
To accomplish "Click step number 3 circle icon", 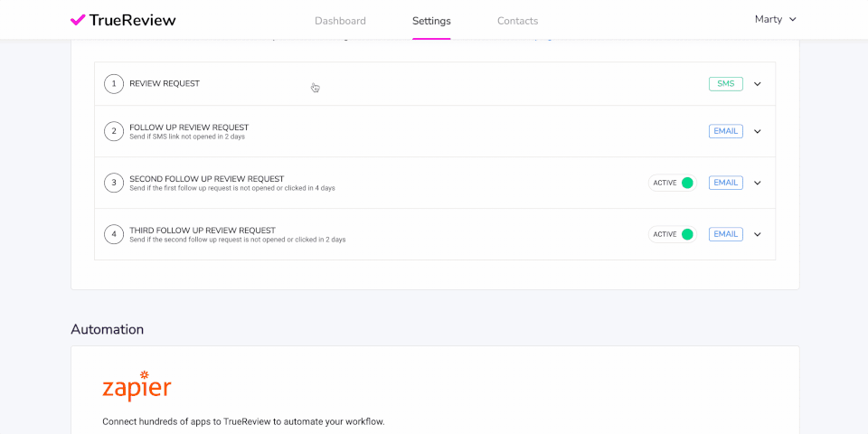I will click(114, 183).
